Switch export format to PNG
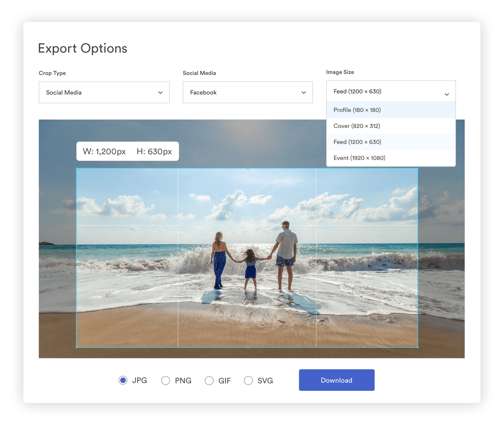This screenshot has width=504, height=430. tap(166, 380)
